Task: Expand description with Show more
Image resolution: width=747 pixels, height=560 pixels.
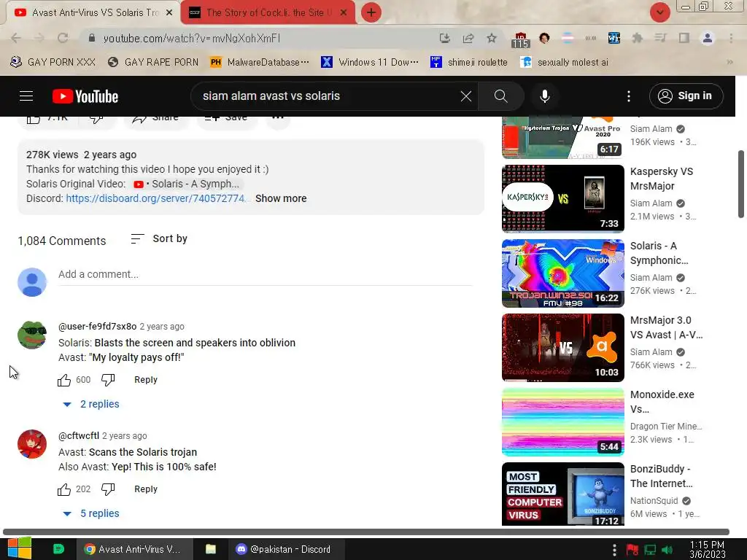Action: tap(281, 198)
